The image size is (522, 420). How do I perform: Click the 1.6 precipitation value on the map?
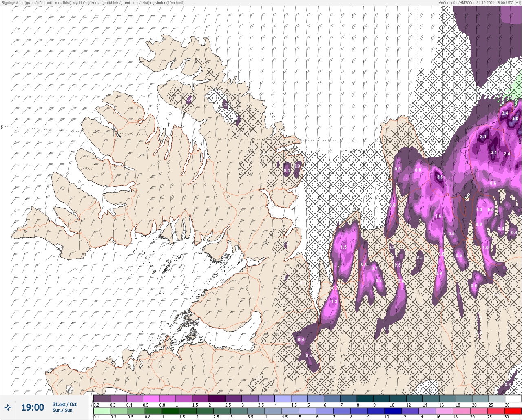pos(438,216)
